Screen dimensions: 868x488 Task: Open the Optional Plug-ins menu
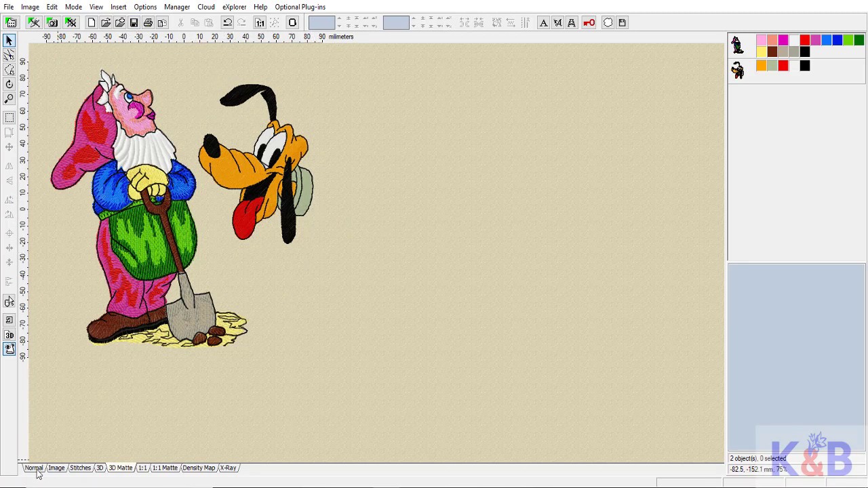click(x=300, y=7)
